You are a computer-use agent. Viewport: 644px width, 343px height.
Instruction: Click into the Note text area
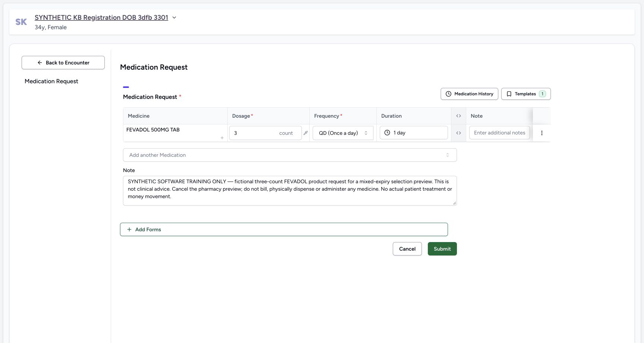(x=290, y=191)
